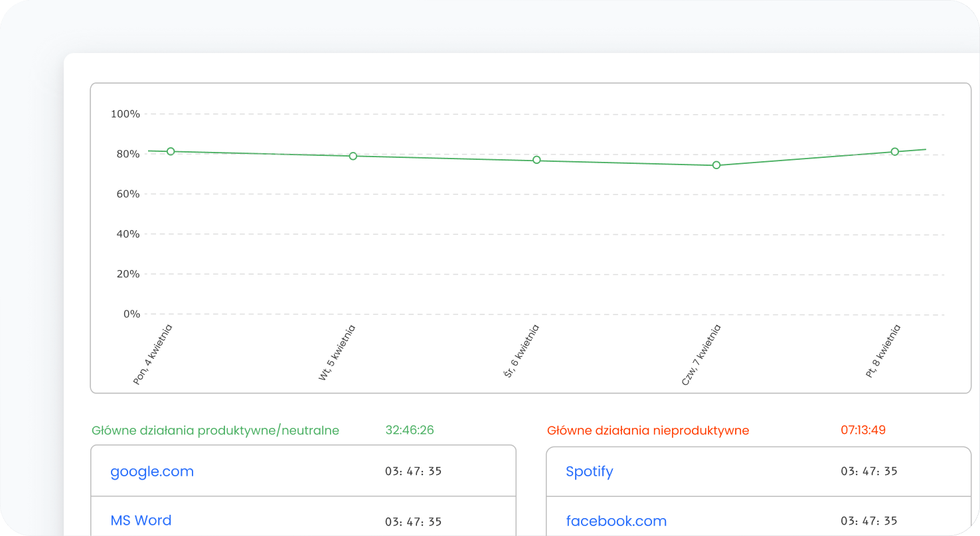The width and height of the screenshot is (980, 536).
Task: Click the 'Śr, 6 kwietnia' x-axis label
Action: pos(522,351)
